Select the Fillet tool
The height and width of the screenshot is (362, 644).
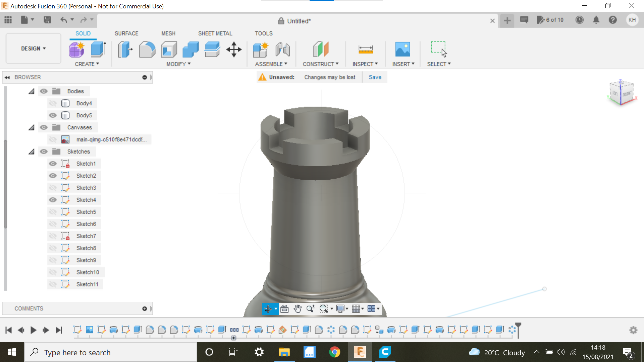click(x=147, y=50)
